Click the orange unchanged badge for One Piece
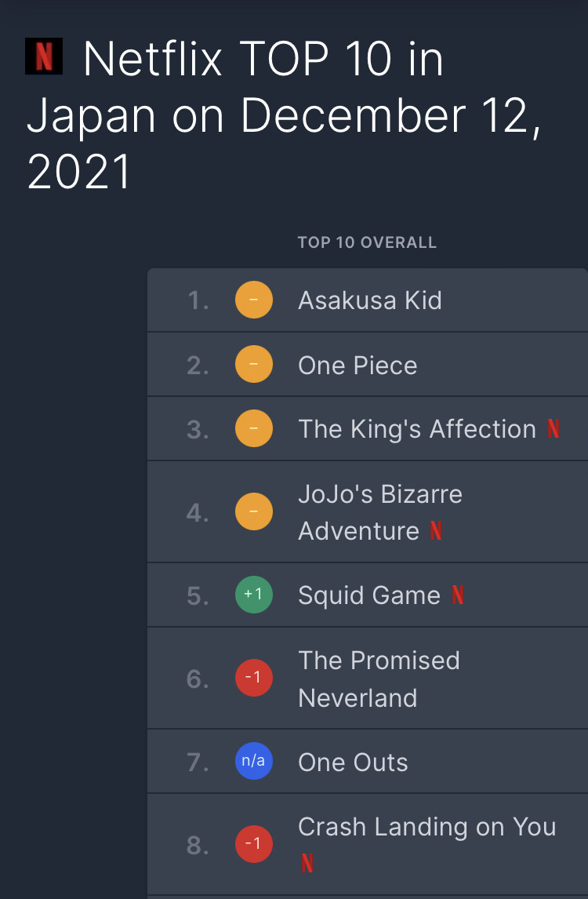 (254, 364)
